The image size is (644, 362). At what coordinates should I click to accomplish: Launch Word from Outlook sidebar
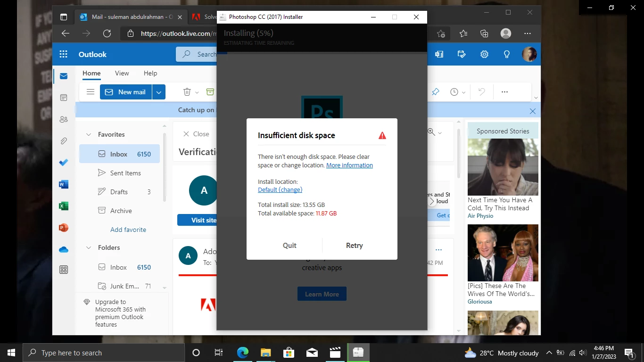click(x=64, y=184)
